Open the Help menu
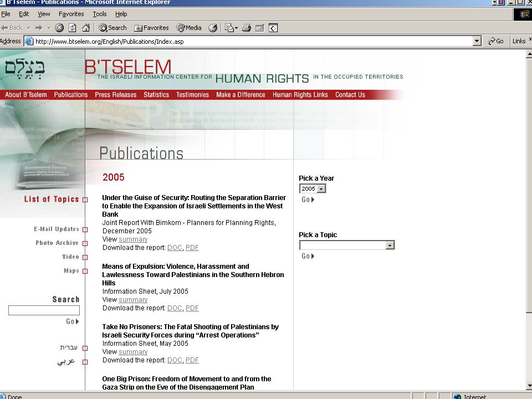 click(121, 14)
